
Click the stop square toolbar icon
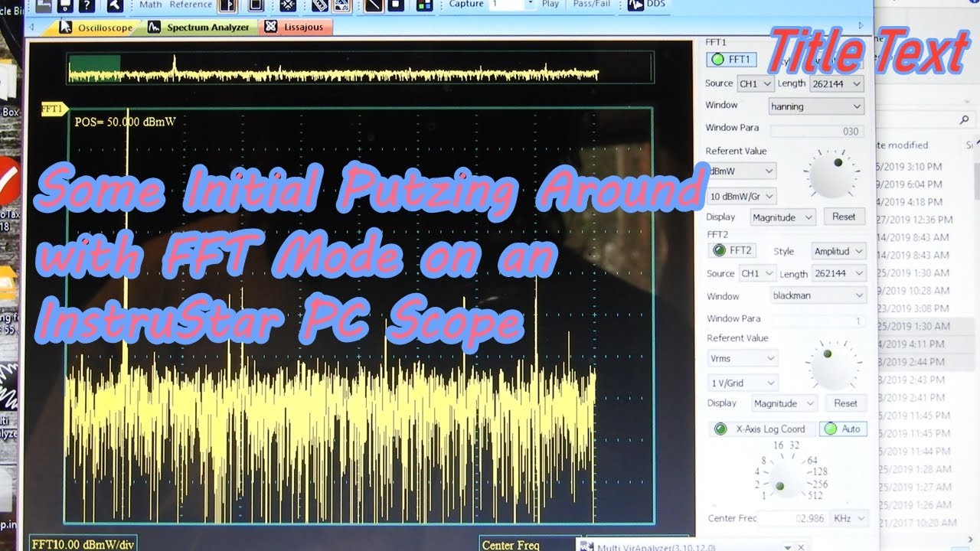tap(395, 5)
